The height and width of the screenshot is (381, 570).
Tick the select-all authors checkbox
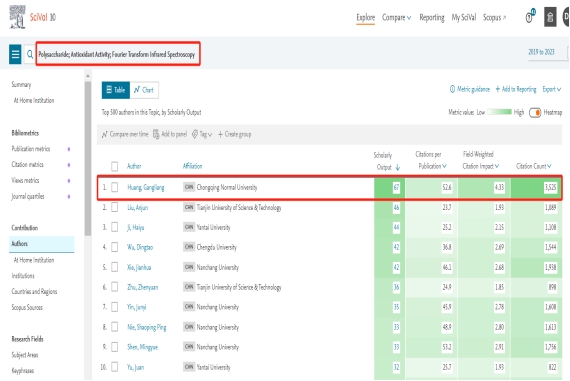click(115, 166)
